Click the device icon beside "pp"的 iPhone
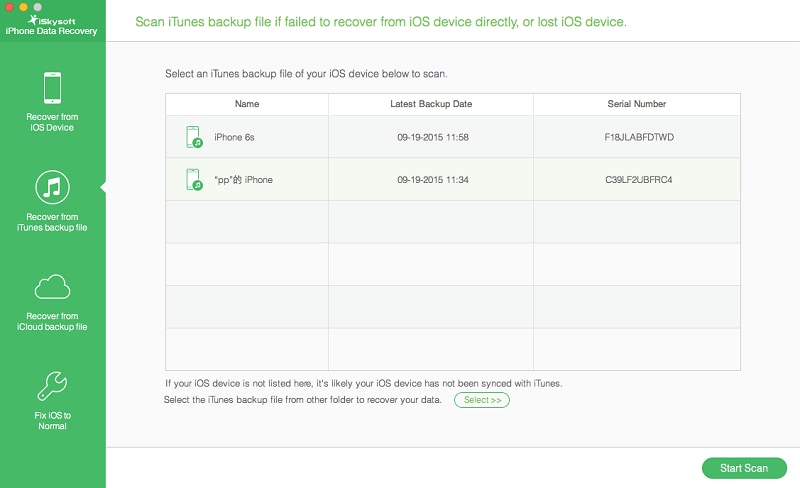 point(194,180)
